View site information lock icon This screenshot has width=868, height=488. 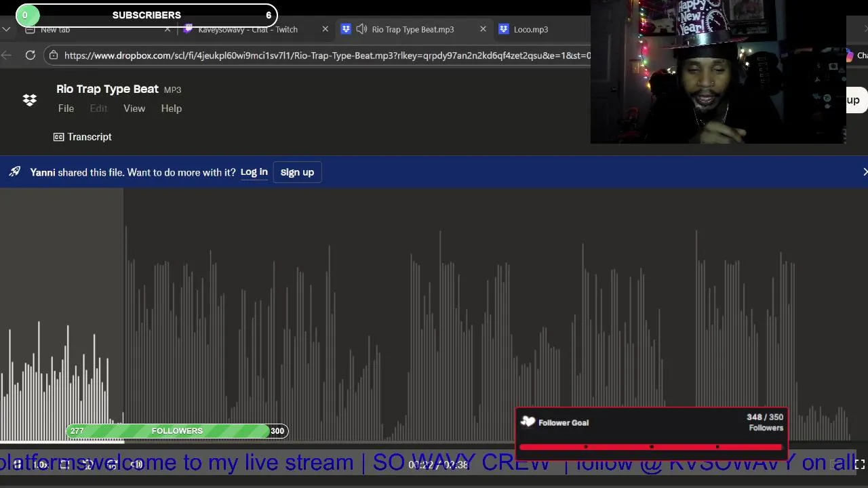tap(54, 55)
